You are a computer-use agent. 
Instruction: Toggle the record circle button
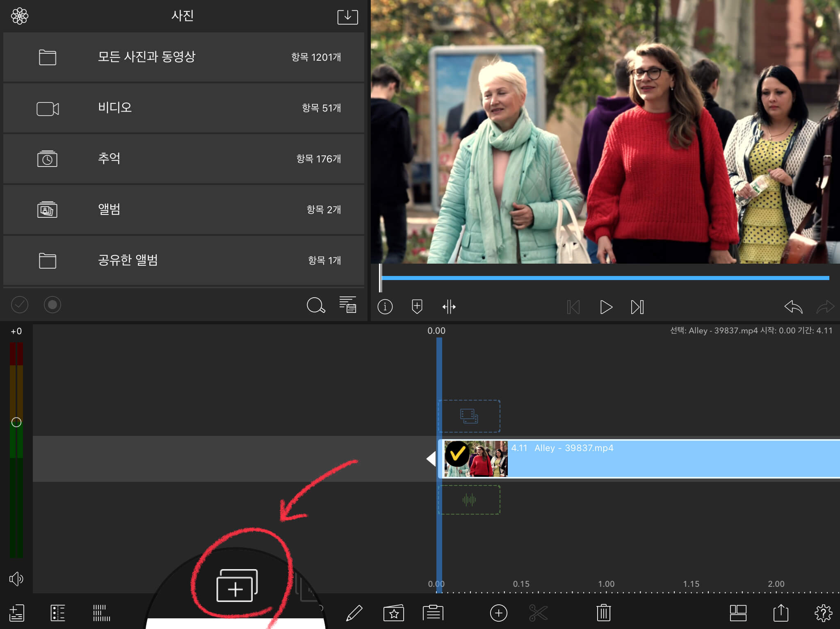(x=52, y=305)
